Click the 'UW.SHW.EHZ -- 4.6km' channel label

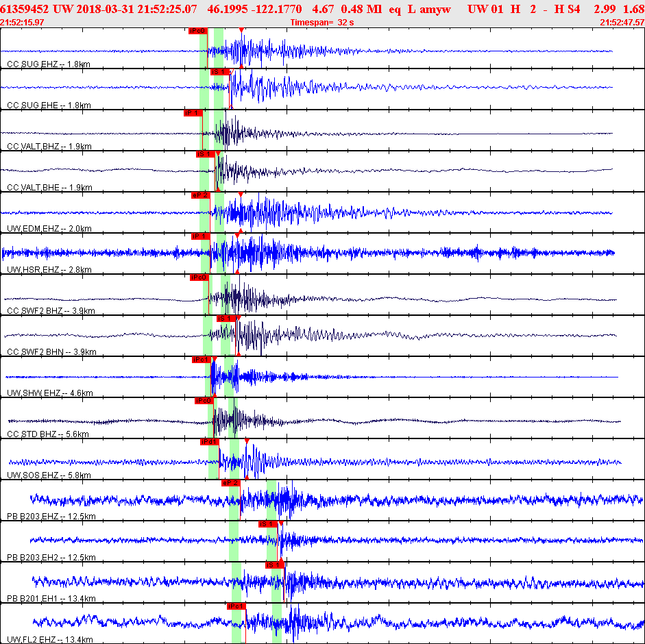pyautogui.click(x=50, y=393)
